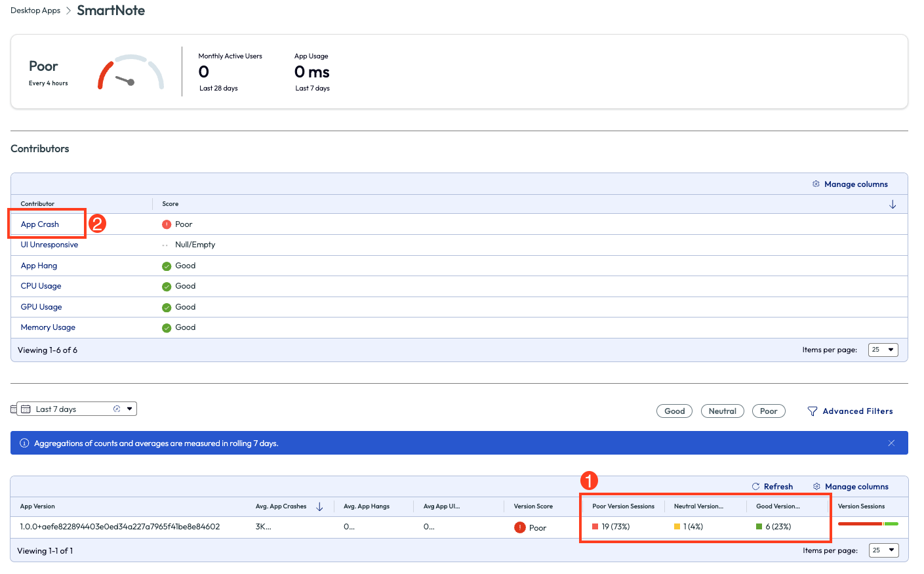The image size is (924, 574).
Task: Dismiss the rolling 7 days banner
Action: tap(891, 443)
